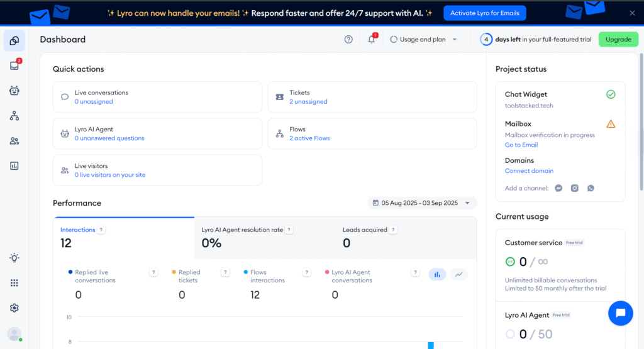The width and height of the screenshot is (644, 349).
Task: Click the green Upgrade button
Action: coord(618,40)
